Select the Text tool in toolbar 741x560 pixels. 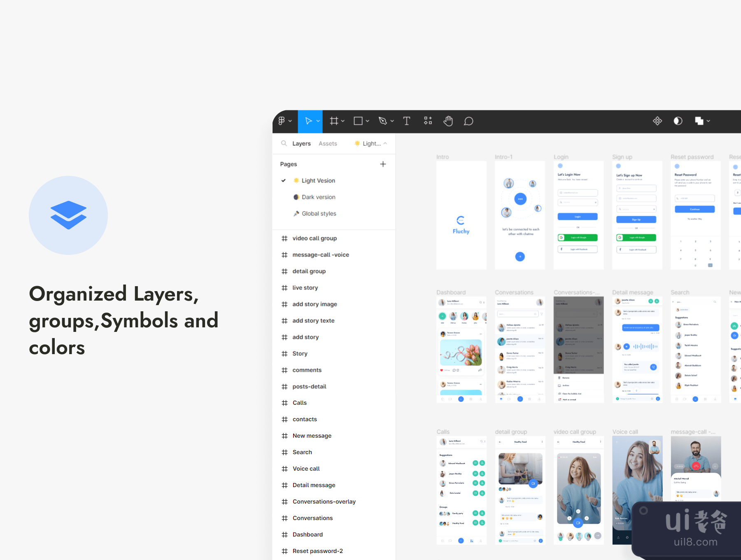pos(406,121)
